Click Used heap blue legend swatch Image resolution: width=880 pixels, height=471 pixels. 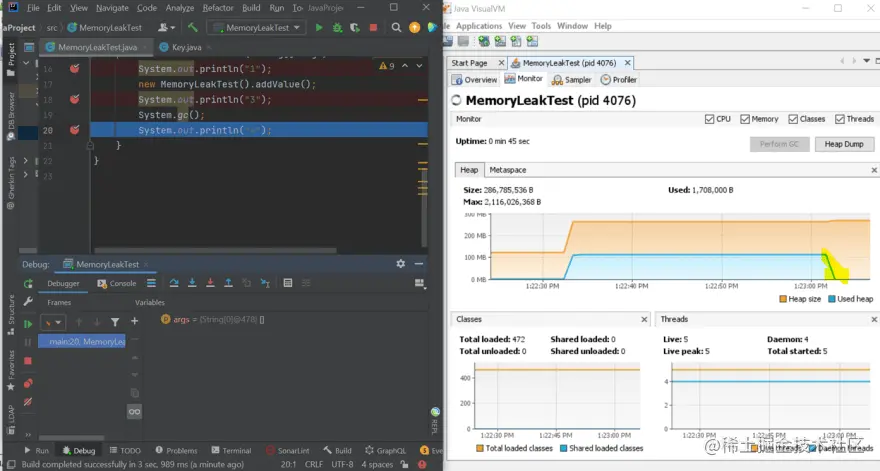coord(832,299)
